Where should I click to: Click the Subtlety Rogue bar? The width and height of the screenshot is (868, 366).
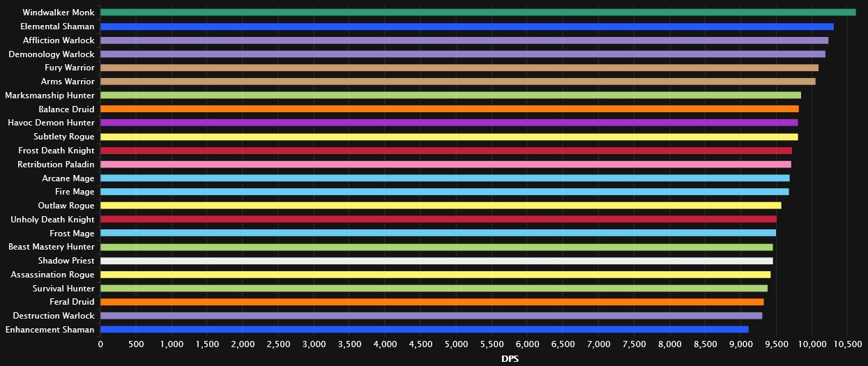(449, 137)
